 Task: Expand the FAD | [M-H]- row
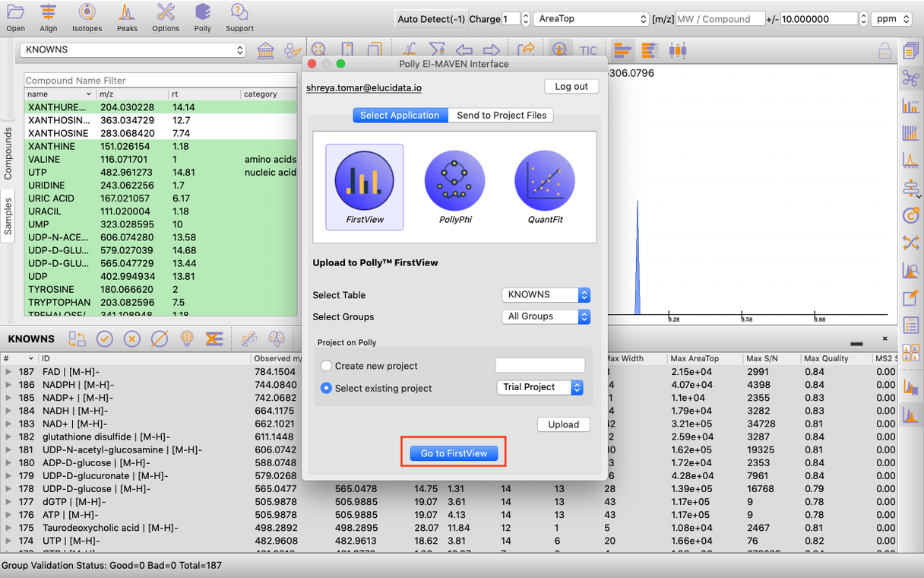click(x=8, y=372)
